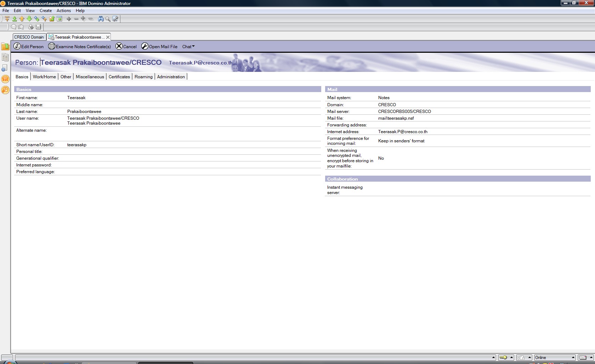Click the first name value Teerasak
The width and height of the screenshot is (595, 364).
pos(76,98)
